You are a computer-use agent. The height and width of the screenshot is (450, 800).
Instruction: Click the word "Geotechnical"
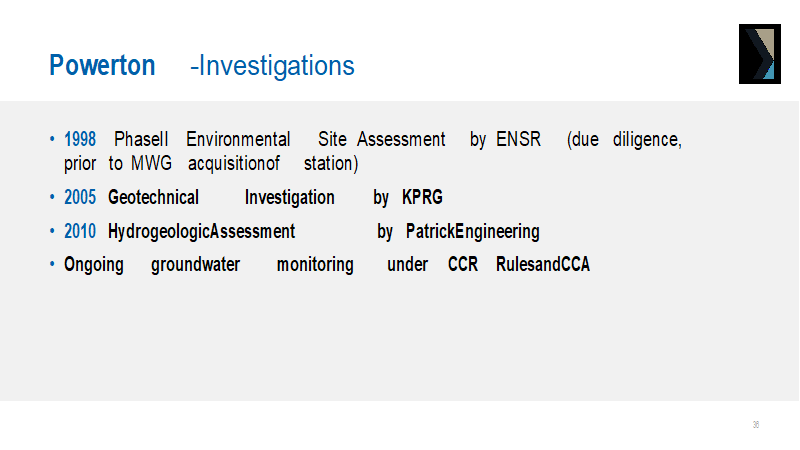point(154,198)
